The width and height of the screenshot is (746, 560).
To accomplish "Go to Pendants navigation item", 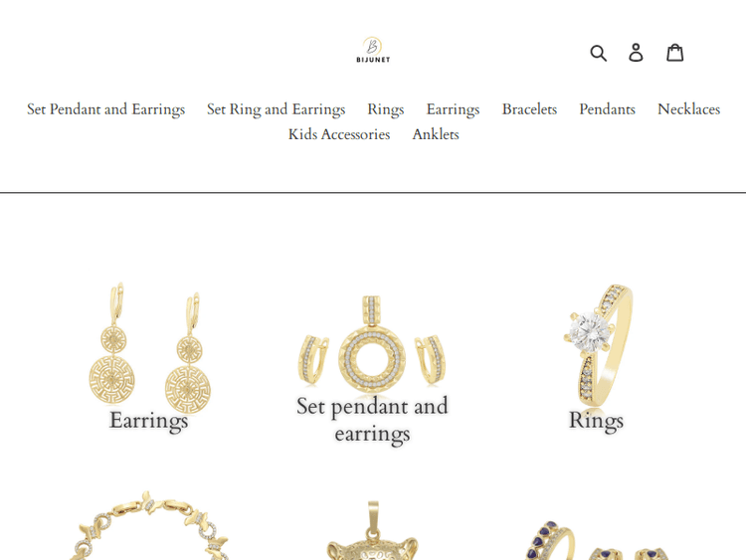I will [x=607, y=109].
